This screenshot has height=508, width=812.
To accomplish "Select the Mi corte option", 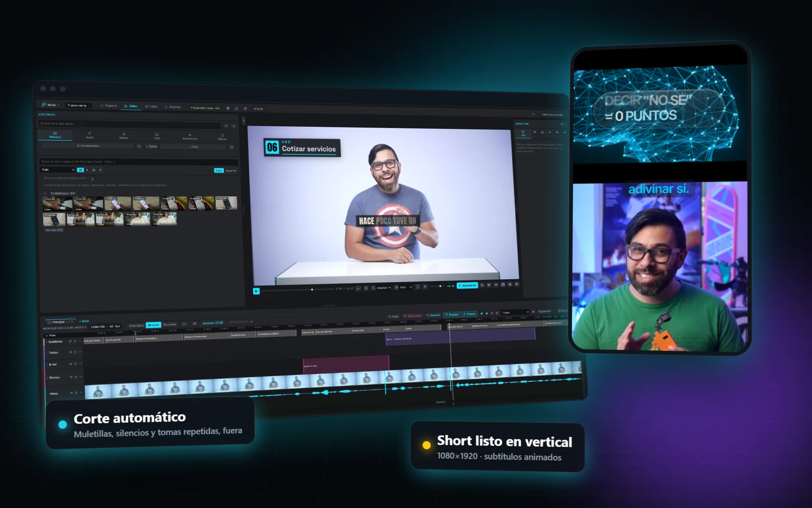I will 153,325.
